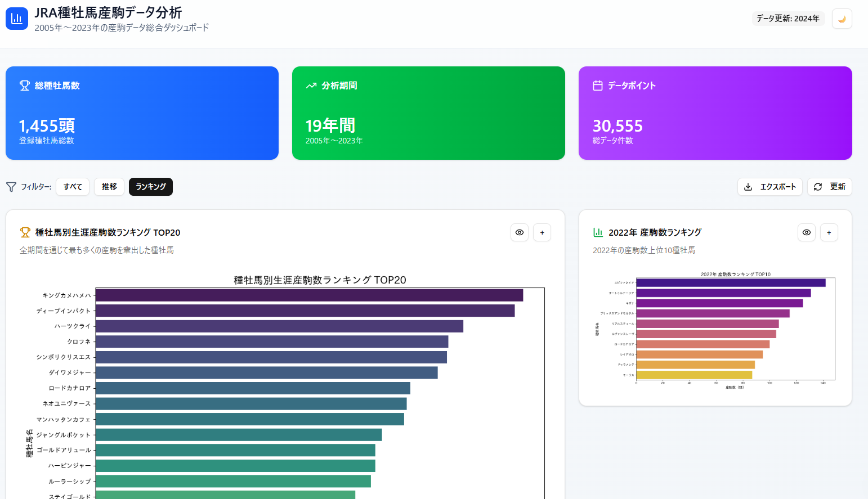Image resolution: width=868 pixels, height=499 pixels.
Task: Toggle dark mode with the moon icon
Action: click(842, 19)
